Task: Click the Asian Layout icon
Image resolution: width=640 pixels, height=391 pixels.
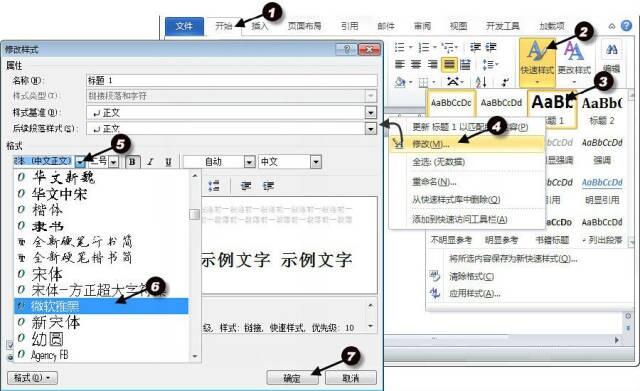Action: tap(453, 82)
